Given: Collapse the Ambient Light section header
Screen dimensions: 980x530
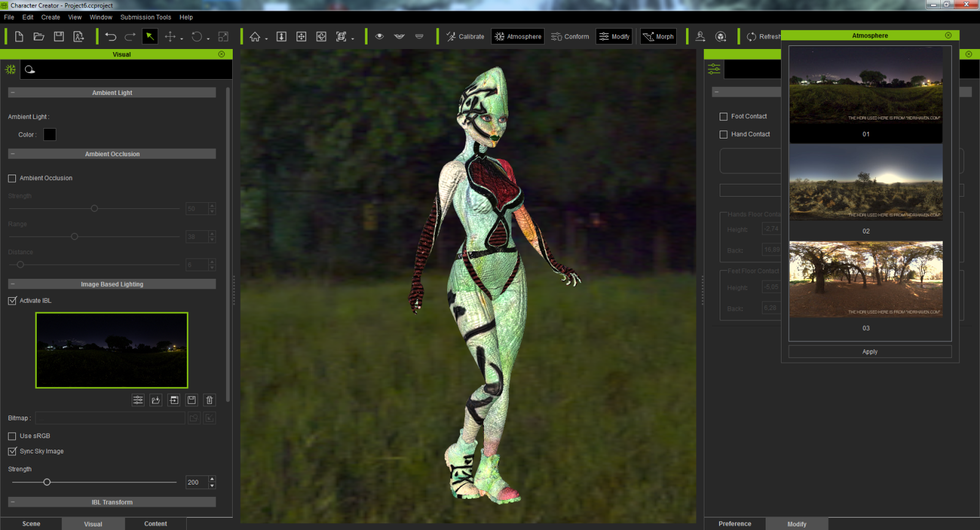Looking at the screenshot, I should (112, 93).
